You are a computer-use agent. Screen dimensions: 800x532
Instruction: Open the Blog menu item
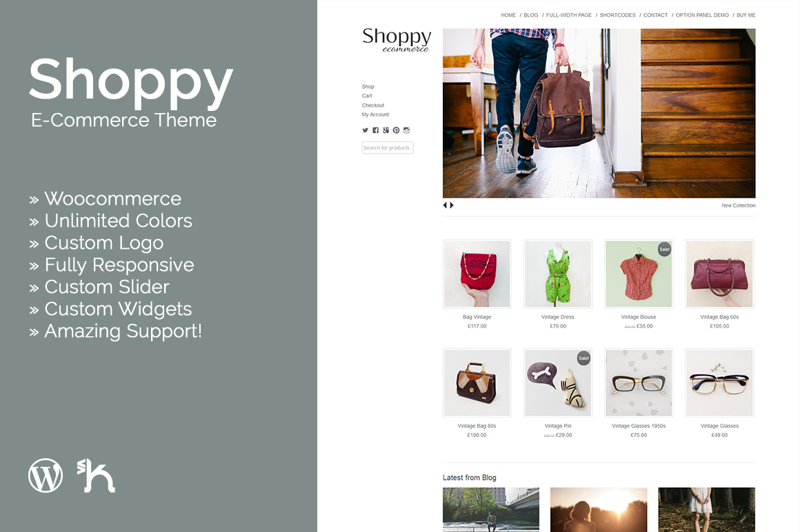[530, 15]
